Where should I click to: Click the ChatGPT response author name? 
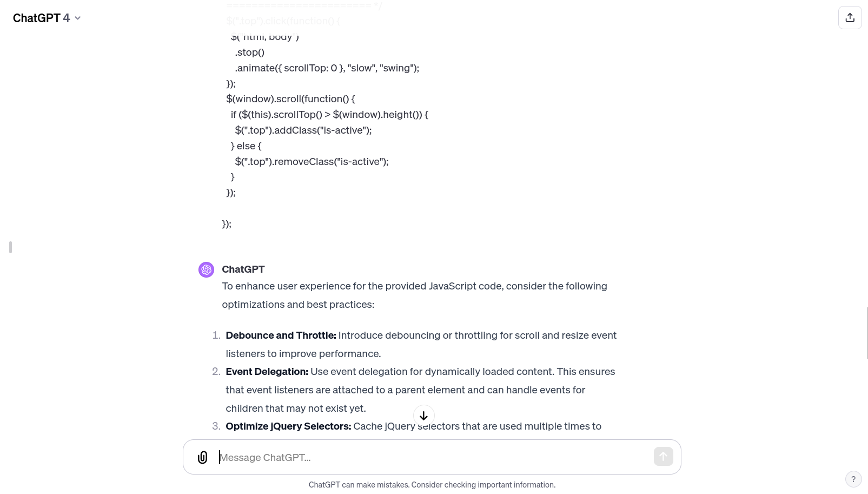point(243,269)
